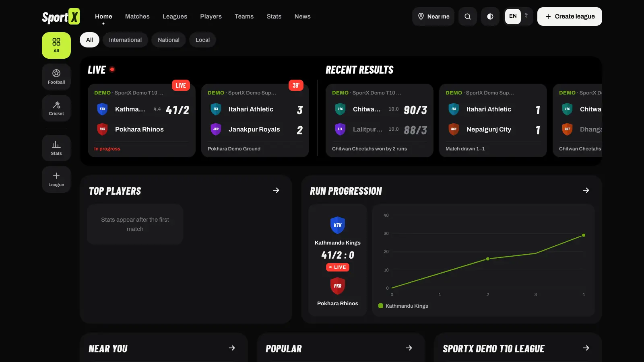Filter by International matches
The height and width of the screenshot is (362, 644).
click(125, 40)
